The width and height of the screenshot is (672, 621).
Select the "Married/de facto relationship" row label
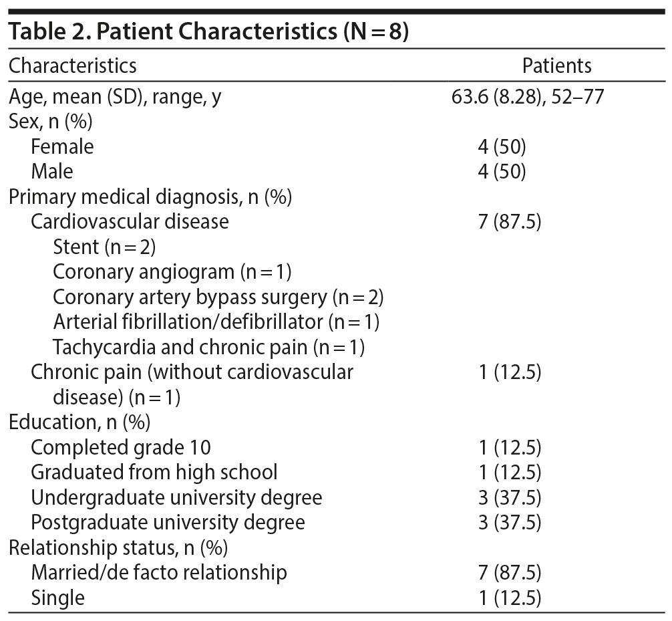click(x=159, y=572)
